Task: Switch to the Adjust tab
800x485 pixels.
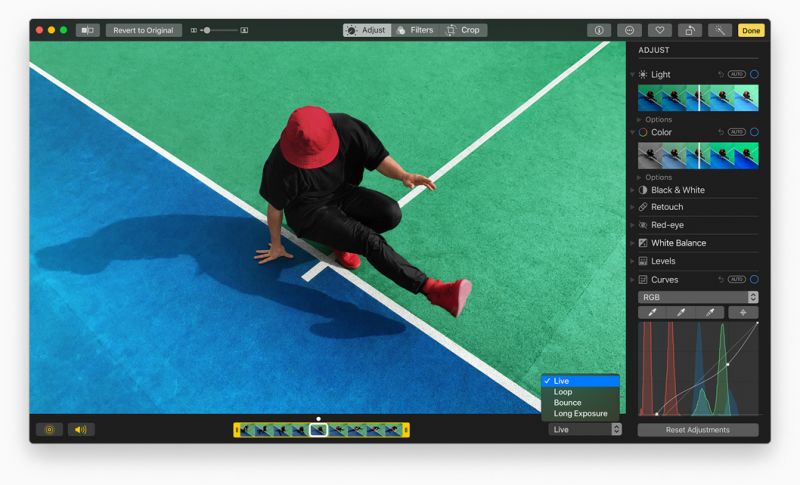Action: tap(367, 30)
